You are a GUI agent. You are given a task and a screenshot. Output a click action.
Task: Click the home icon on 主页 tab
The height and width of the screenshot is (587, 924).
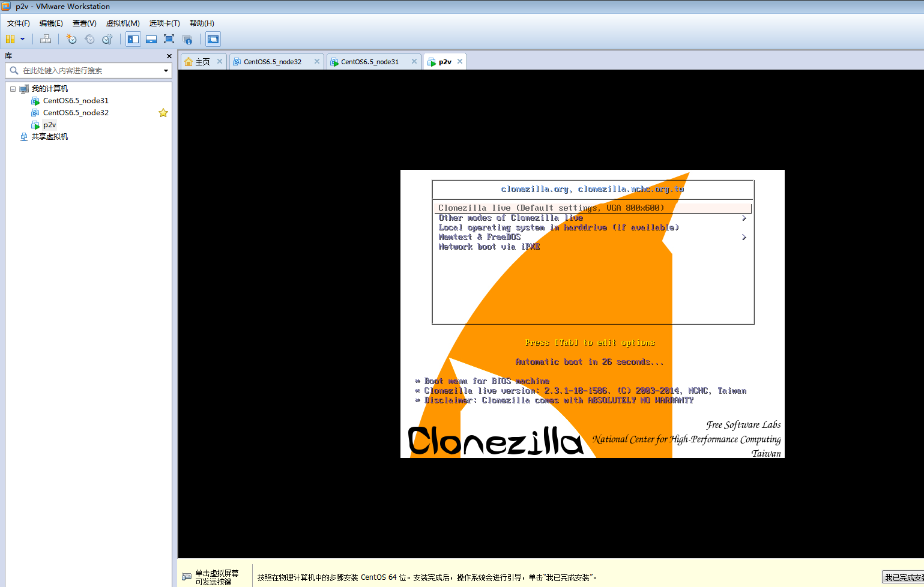[189, 62]
